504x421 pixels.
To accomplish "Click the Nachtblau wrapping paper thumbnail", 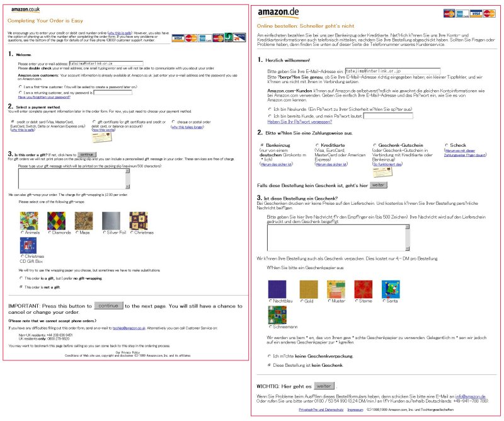I will pyautogui.click(x=277, y=289).
